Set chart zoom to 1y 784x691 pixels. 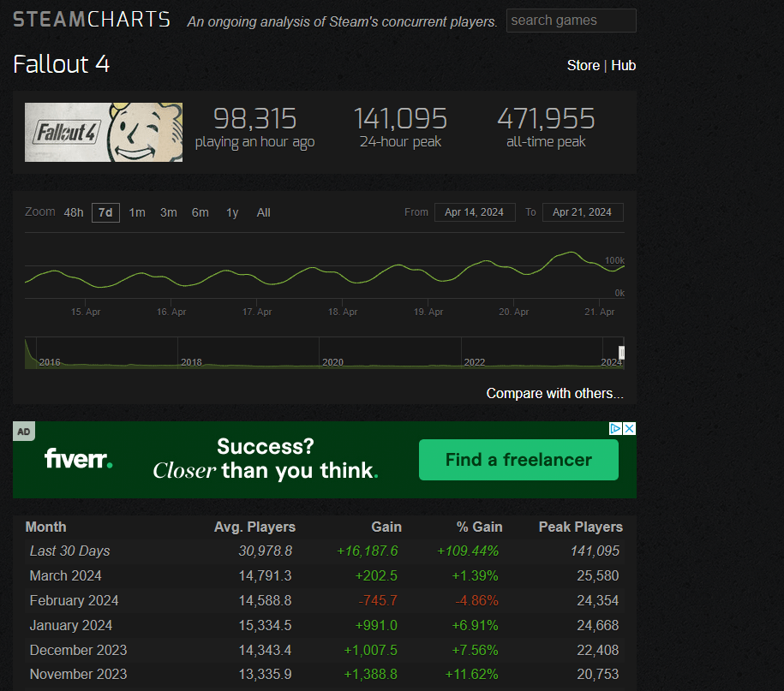click(x=232, y=213)
